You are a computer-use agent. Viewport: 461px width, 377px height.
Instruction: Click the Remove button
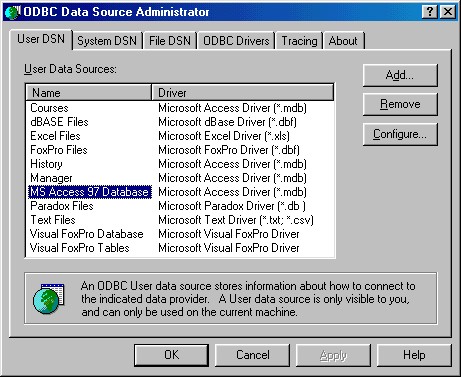400,104
